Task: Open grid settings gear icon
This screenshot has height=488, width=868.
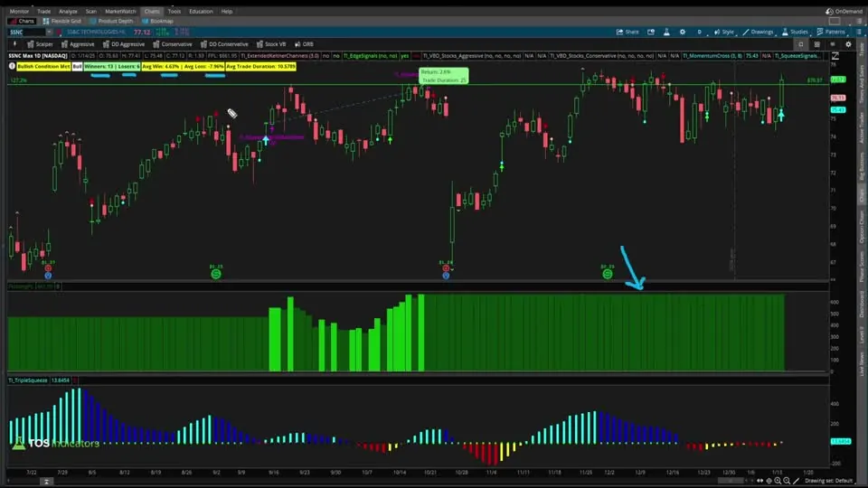Action: (848, 44)
